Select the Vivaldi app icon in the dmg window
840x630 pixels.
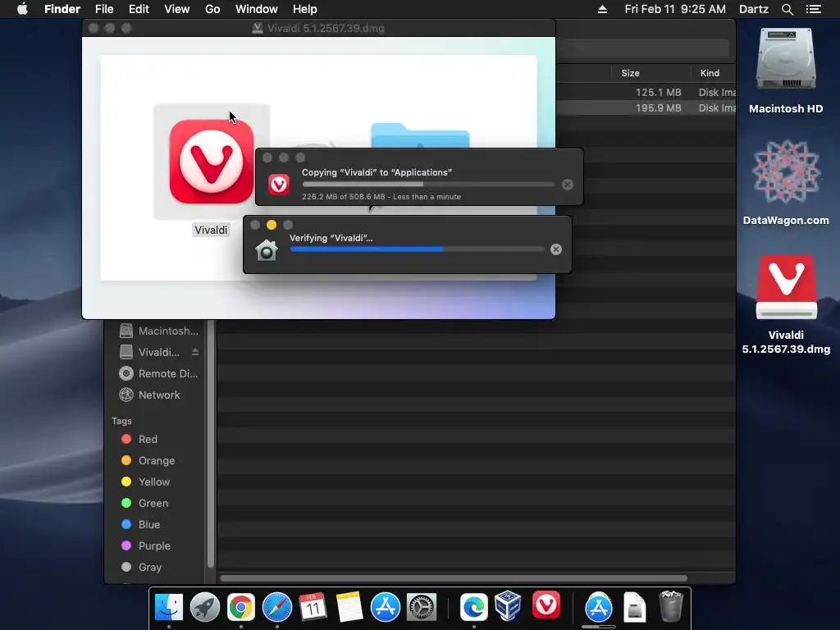click(212, 162)
